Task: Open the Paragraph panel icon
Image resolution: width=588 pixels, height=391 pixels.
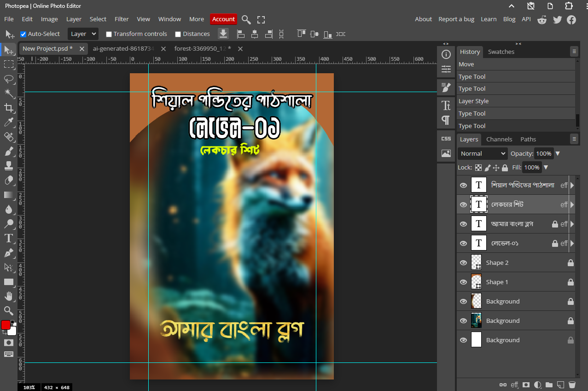Action: (x=446, y=120)
